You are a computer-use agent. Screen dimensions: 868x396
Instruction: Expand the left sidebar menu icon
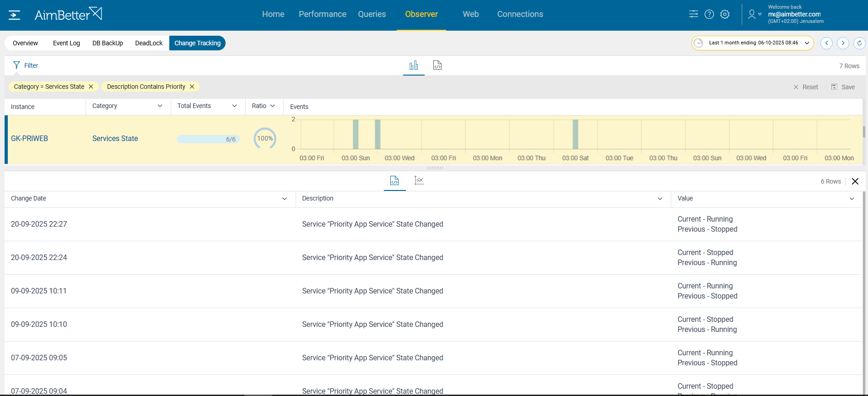[14, 15]
